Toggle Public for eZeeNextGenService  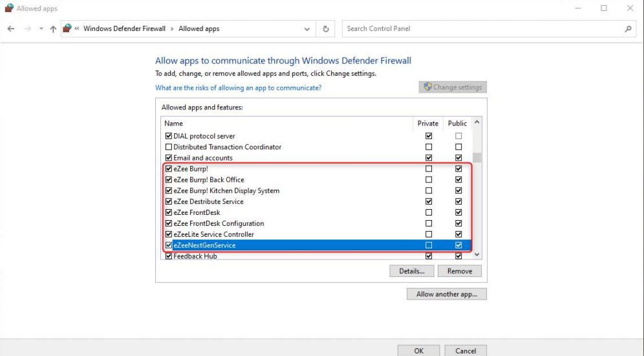tap(458, 245)
